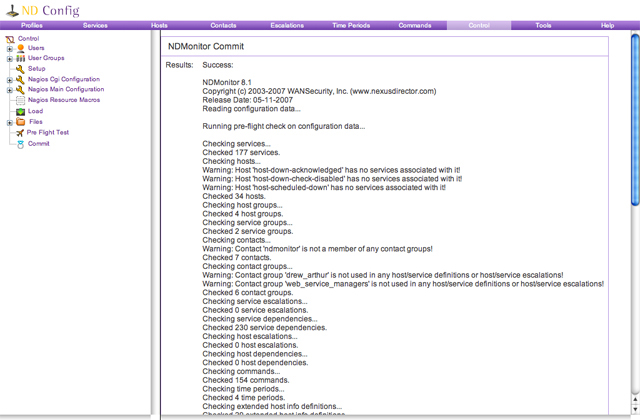Open the Files tree link
Image resolution: width=640 pixels, height=420 pixels.
(x=36, y=122)
